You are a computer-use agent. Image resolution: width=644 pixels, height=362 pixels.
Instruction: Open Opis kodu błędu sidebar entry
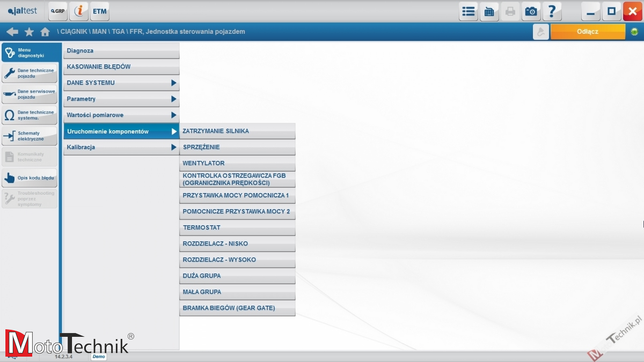point(30,178)
